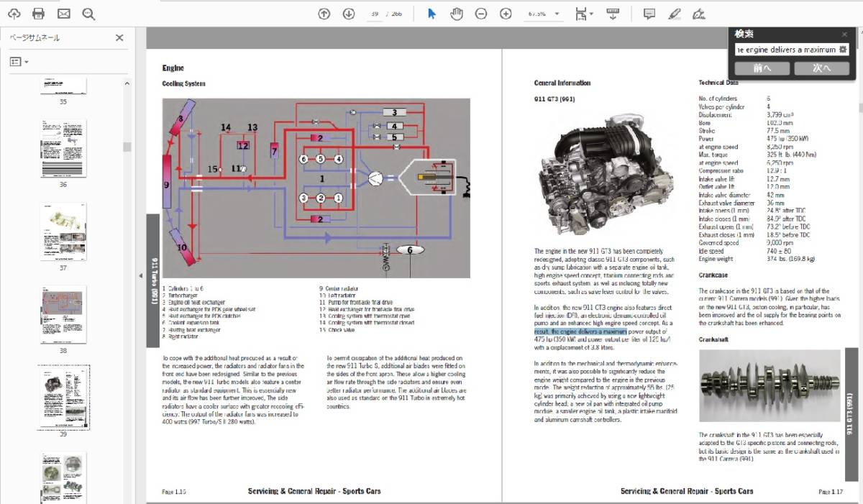Click the 'Crankshaft' heading
This screenshot has width=863, height=504.
pyautogui.click(x=714, y=339)
